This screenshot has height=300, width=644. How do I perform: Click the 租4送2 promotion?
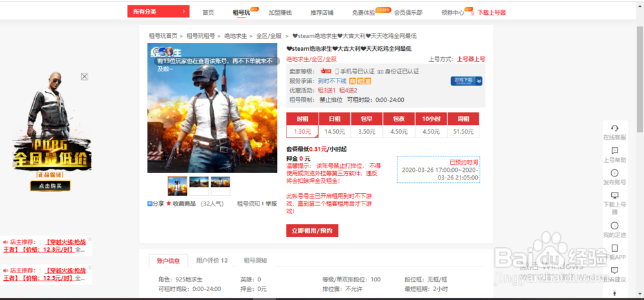[x=348, y=90]
